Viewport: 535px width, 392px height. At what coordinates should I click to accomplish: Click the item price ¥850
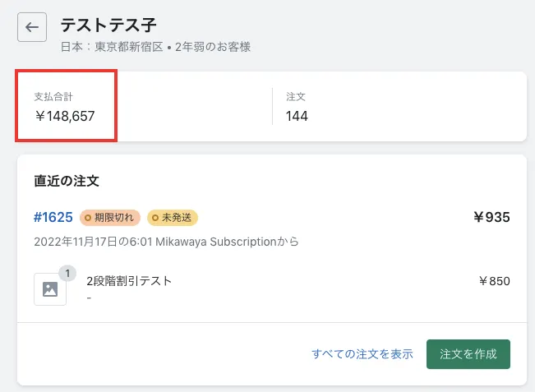point(494,281)
